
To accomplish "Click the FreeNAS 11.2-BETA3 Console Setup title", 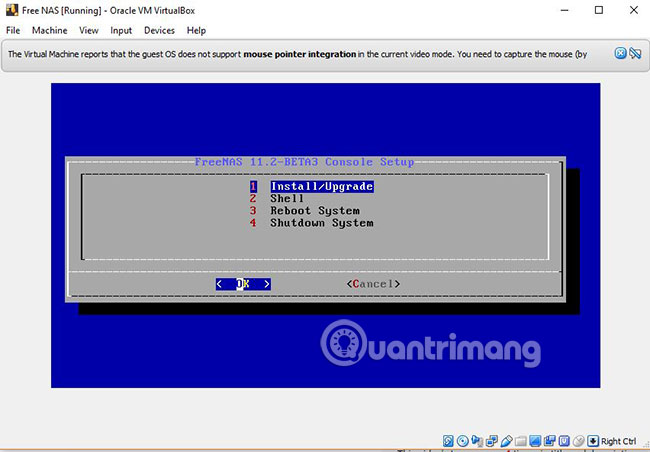I will pos(304,162).
